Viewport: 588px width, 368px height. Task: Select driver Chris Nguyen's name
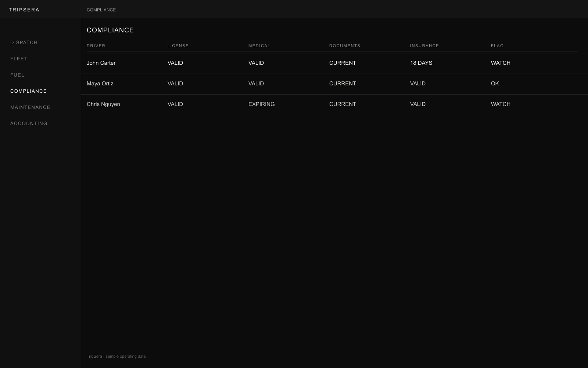point(103,104)
